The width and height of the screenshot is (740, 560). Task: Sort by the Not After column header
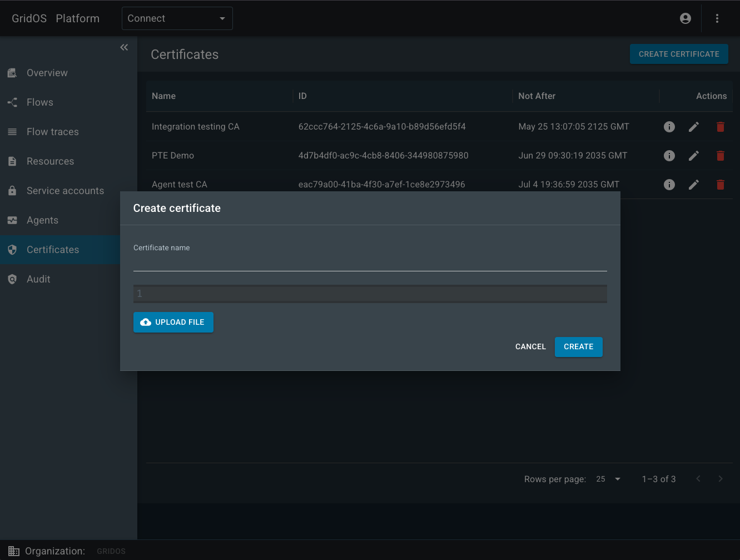pos(537,96)
